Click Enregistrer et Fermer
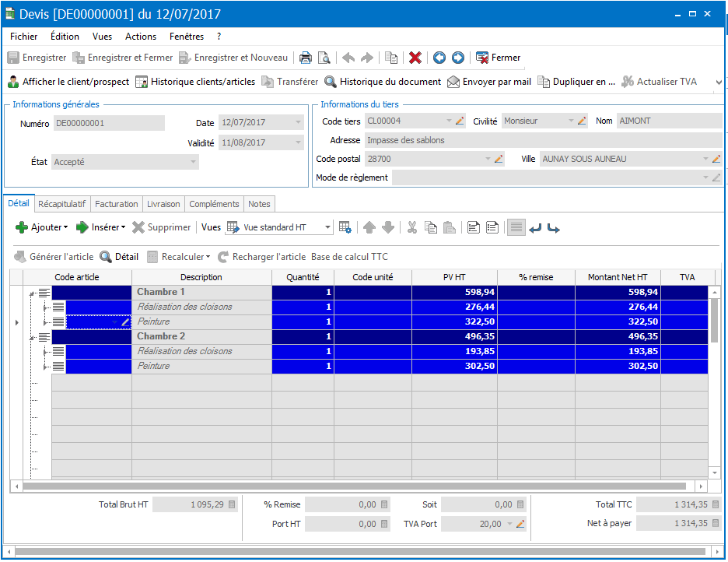 (x=123, y=58)
